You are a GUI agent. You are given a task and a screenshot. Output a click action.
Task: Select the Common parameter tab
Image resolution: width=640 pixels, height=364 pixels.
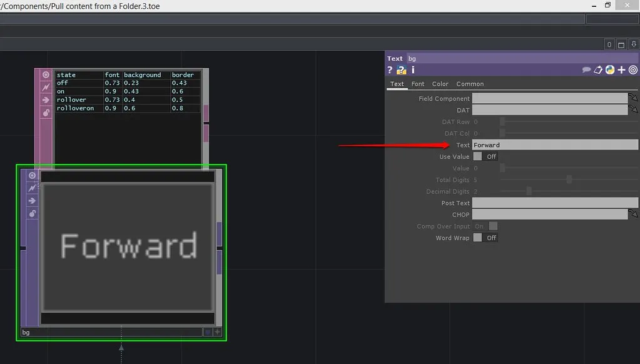[470, 84]
